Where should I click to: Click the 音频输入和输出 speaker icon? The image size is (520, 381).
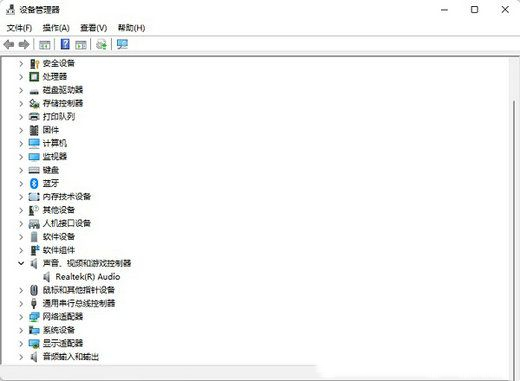pyautogui.click(x=34, y=357)
